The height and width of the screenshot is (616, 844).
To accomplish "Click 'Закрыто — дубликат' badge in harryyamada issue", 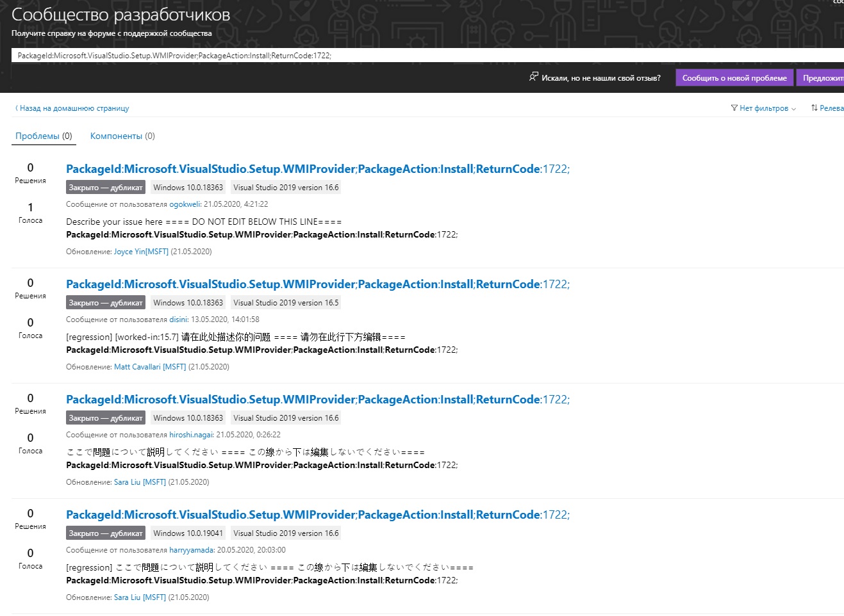I will (x=106, y=533).
